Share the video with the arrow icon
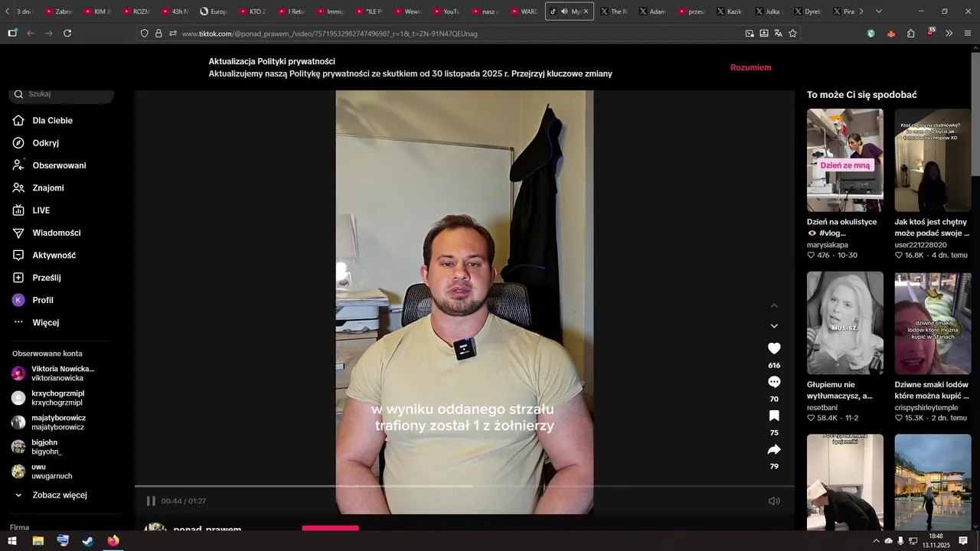The width and height of the screenshot is (980, 551). coord(774,449)
